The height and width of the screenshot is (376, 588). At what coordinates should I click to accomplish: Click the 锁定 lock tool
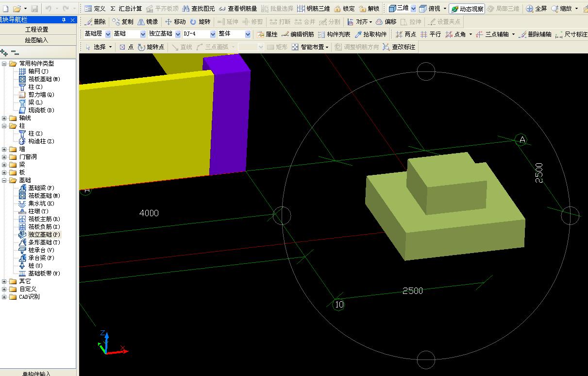pyautogui.click(x=344, y=9)
